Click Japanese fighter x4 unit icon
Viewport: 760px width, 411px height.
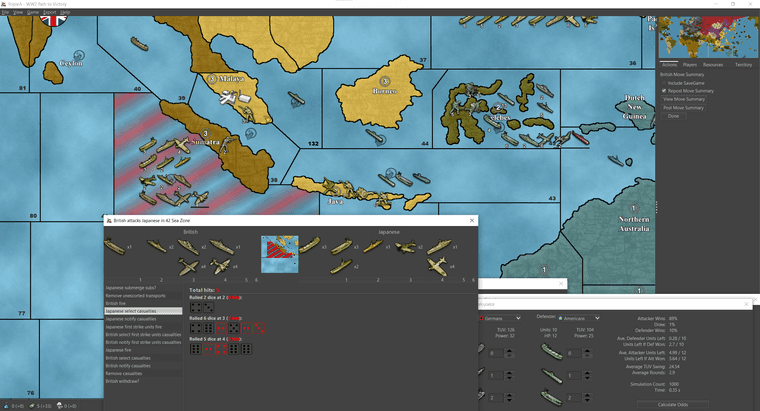437,267
